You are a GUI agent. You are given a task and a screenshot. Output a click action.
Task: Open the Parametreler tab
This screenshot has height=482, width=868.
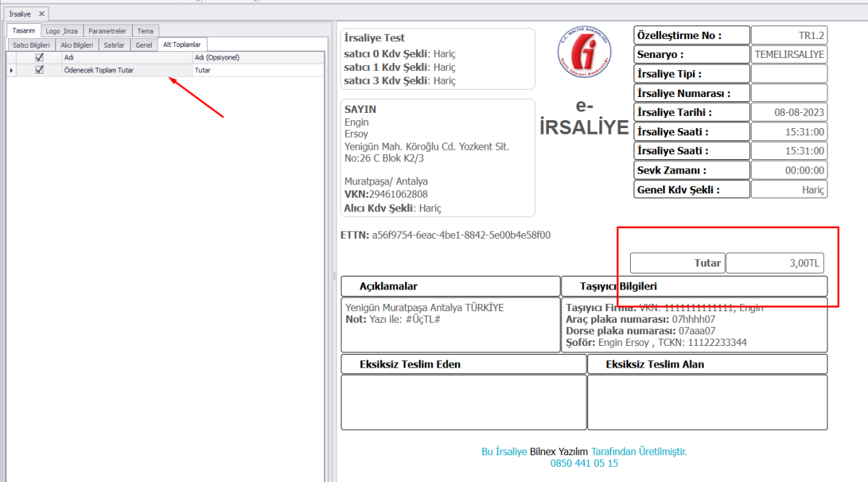(107, 31)
